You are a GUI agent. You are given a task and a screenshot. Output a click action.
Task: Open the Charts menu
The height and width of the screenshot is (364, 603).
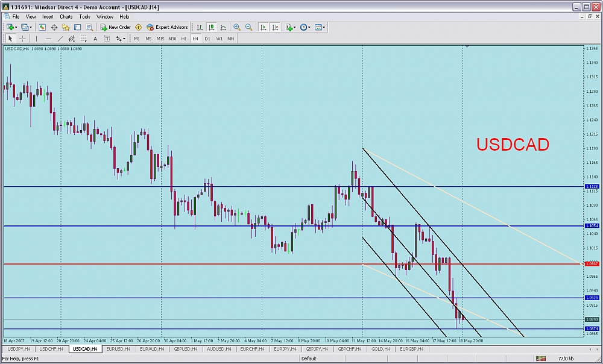(66, 17)
